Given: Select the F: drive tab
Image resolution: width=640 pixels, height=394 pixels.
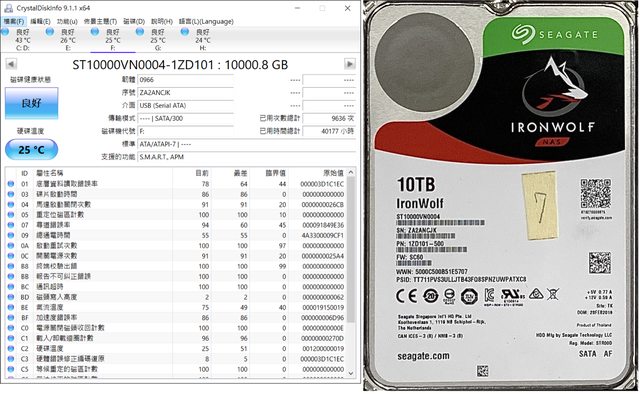Looking at the screenshot, I should coord(113,39).
